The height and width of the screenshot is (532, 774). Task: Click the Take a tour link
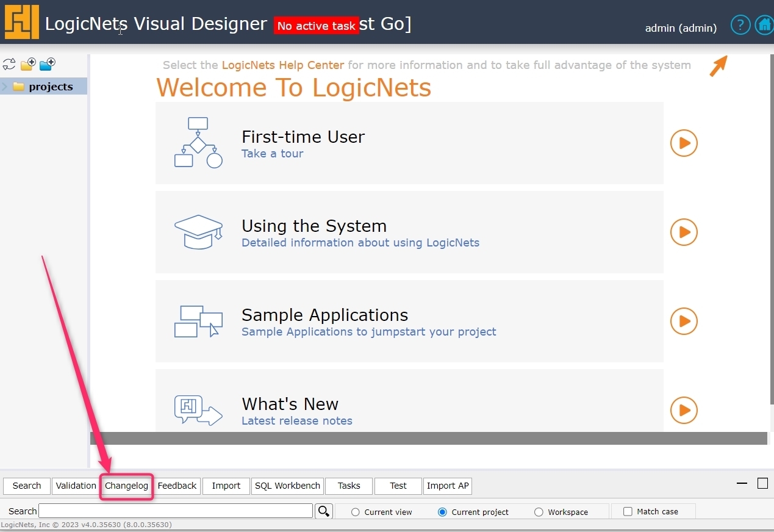(x=272, y=154)
